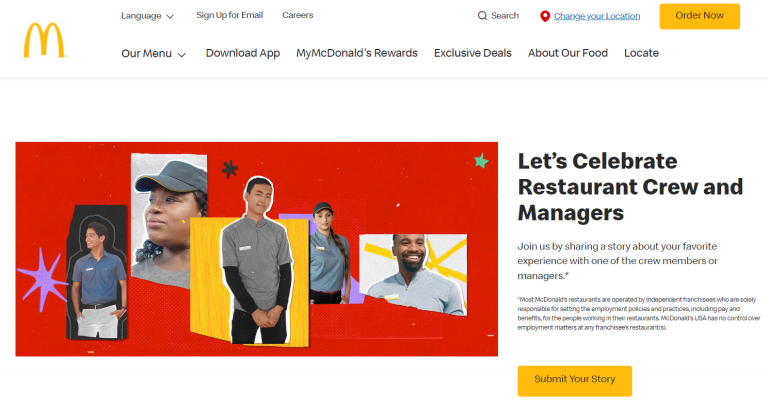Click the Submit Your Story button
The width and height of the screenshot is (768, 407).
(x=575, y=381)
